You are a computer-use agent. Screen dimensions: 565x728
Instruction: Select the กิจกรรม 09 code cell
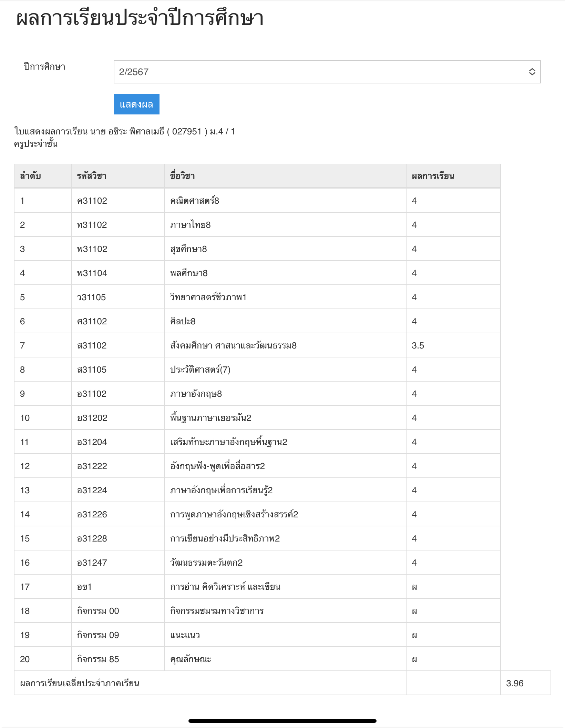point(98,635)
